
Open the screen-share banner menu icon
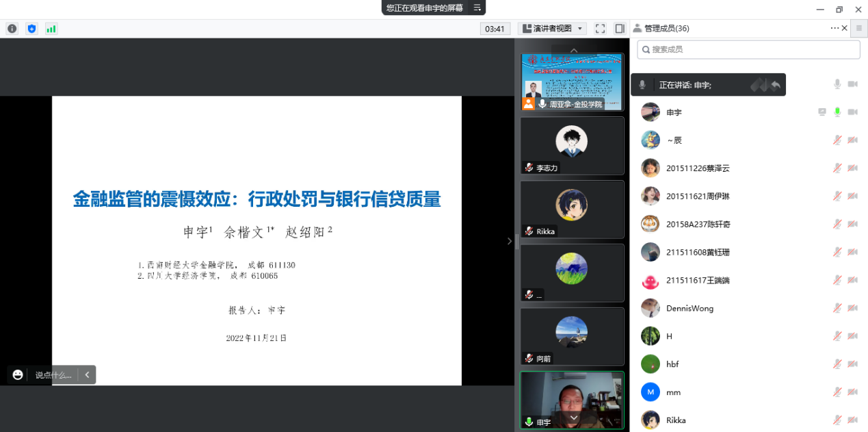click(x=477, y=8)
